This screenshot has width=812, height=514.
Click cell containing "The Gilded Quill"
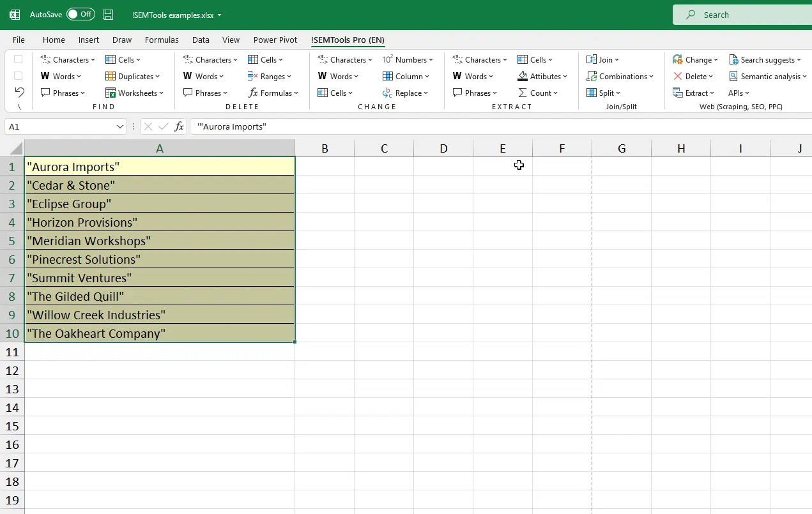click(160, 296)
